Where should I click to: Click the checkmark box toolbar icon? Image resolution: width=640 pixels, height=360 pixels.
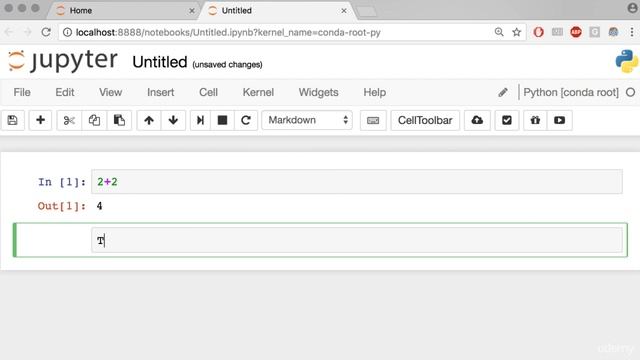[507, 120]
